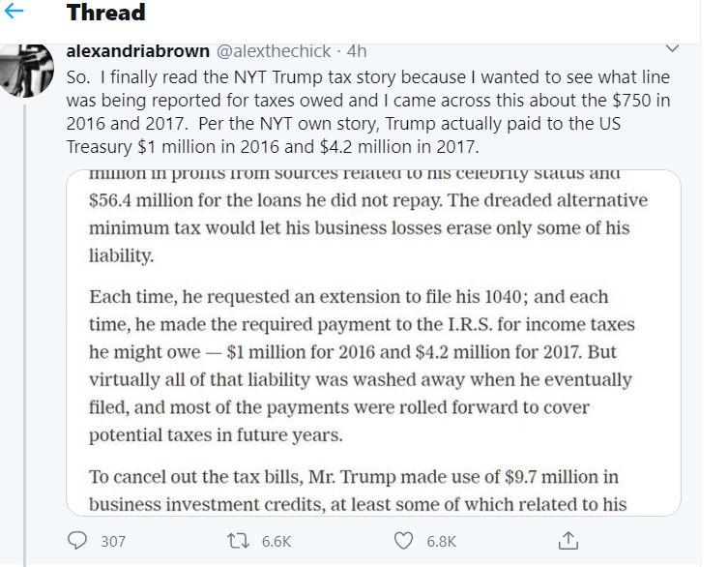The height and width of the screenshot is (567, 728).
Task: Select the Thread heading title
Action: point(105,13)
